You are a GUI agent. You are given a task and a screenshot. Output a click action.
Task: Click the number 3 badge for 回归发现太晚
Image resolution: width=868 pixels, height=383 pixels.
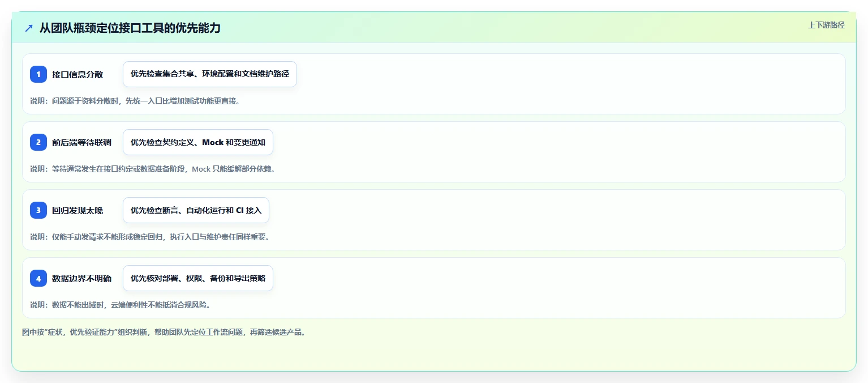pos(38,210)
